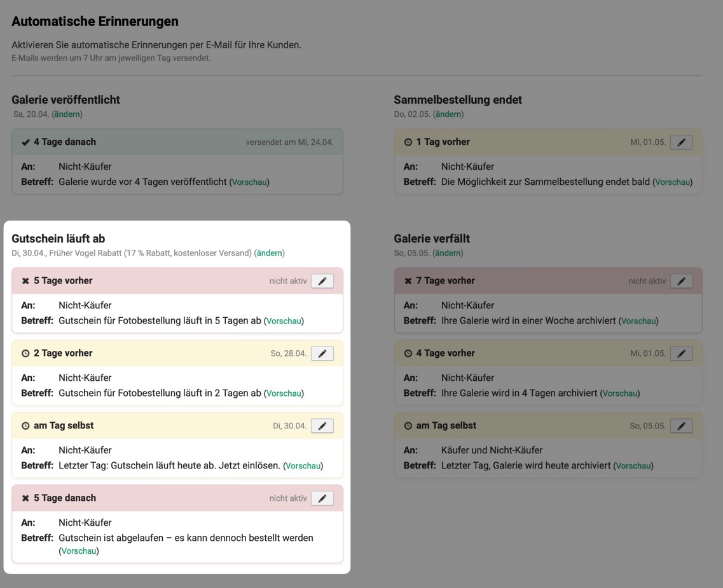Edit the '2 Tage vorher' voucher reminder
This screenshot has width=723, height=588.
[322, 353]
